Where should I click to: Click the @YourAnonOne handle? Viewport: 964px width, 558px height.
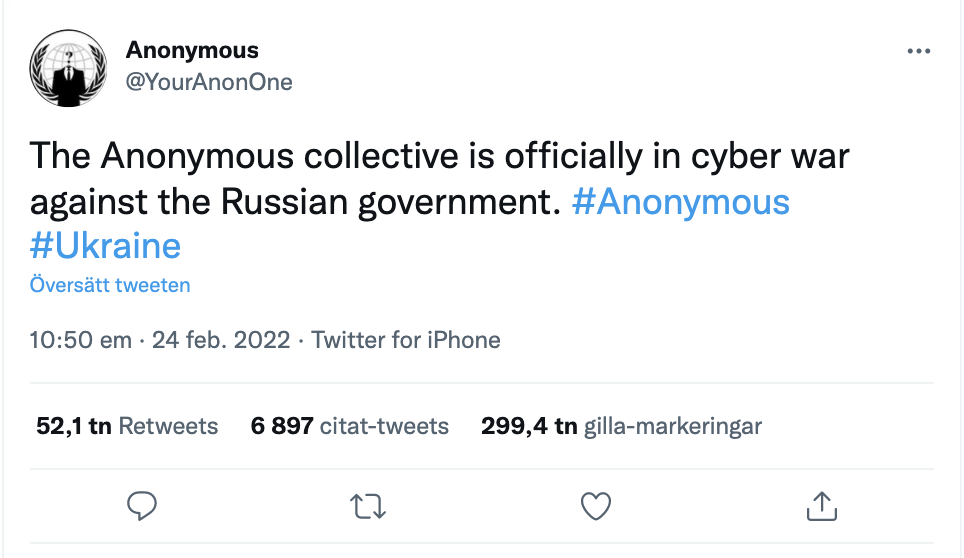point(209,82)
